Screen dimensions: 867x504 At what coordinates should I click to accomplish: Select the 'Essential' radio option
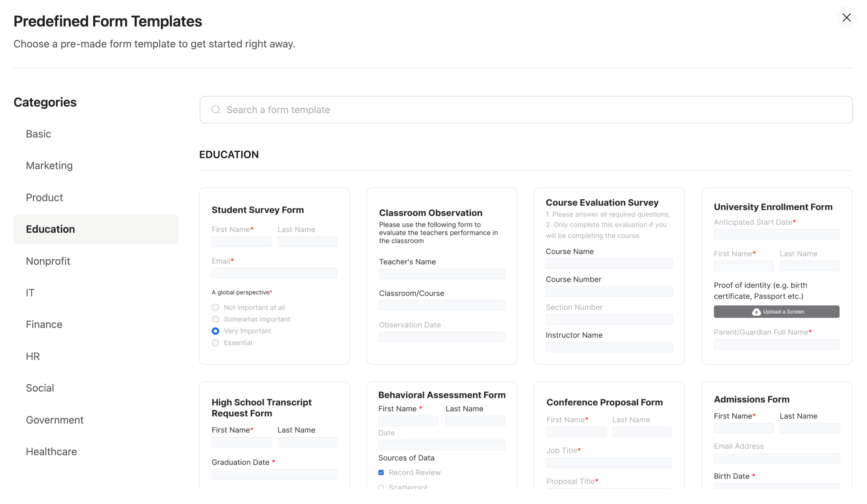coord(215,343)
